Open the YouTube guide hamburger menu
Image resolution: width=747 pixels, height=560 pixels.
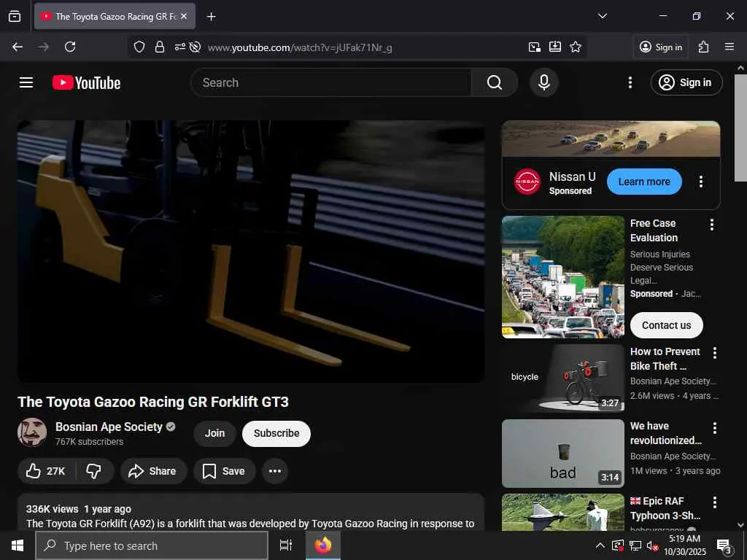[x=26, y=82]
